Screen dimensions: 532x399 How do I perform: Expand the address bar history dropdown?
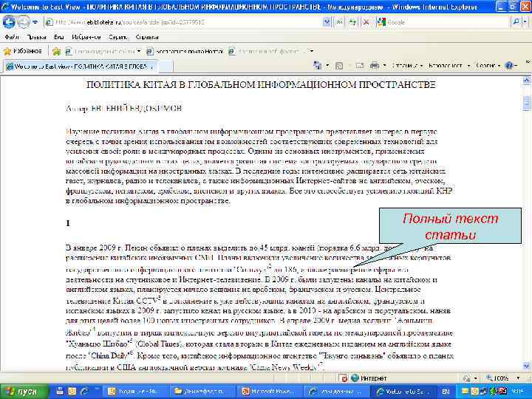coord(327,22)
